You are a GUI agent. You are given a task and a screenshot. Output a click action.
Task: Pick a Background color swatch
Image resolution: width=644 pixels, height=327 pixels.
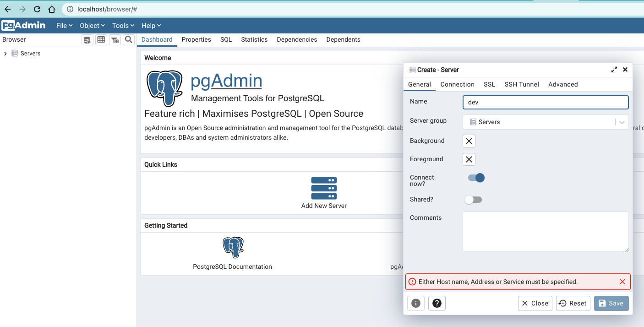pos(469,141)
